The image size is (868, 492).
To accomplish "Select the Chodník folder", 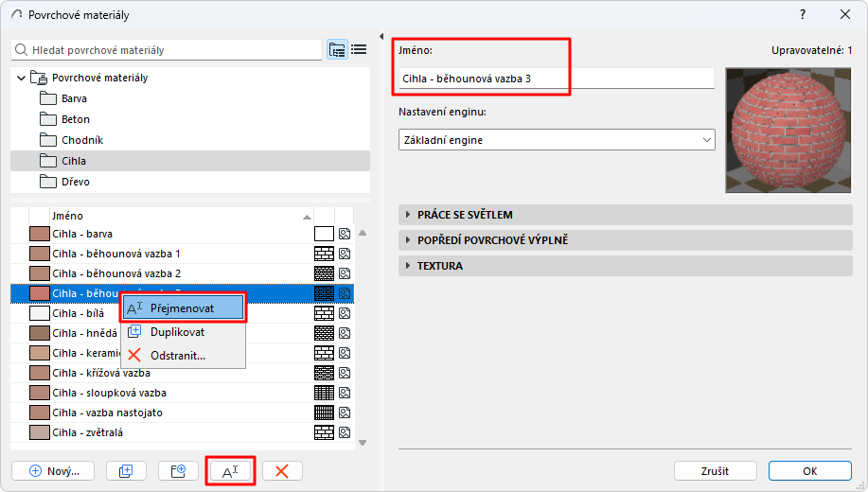I will (190, 140).
